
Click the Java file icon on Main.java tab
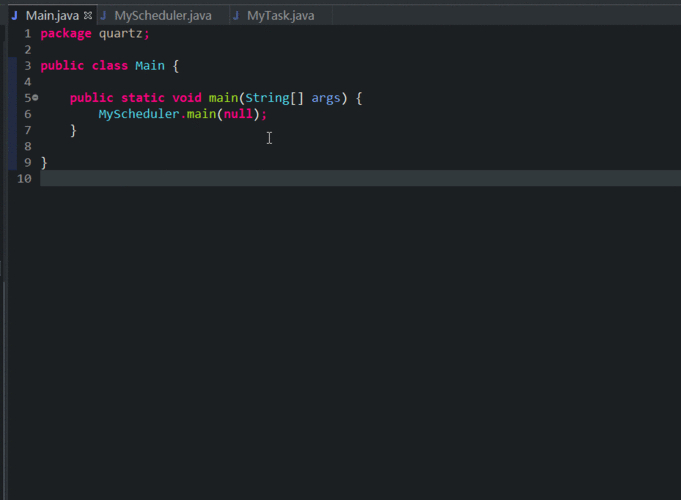pyautogui.click(x=15, y=16)
